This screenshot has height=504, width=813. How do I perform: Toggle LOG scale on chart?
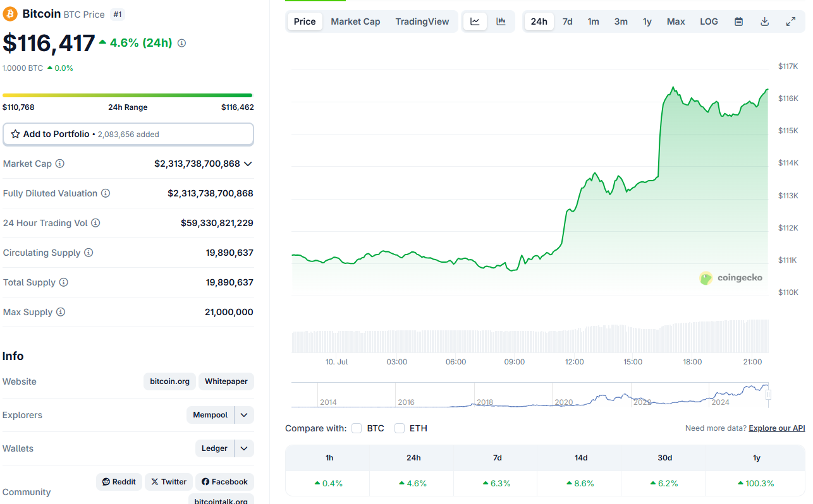point(709,21)
